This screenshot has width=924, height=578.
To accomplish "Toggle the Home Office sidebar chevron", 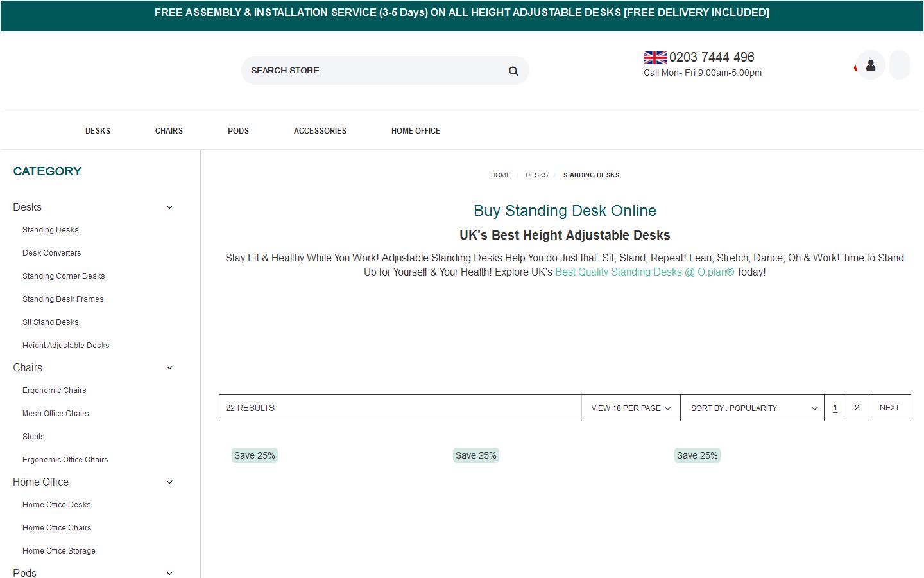I will coord(169,482).
